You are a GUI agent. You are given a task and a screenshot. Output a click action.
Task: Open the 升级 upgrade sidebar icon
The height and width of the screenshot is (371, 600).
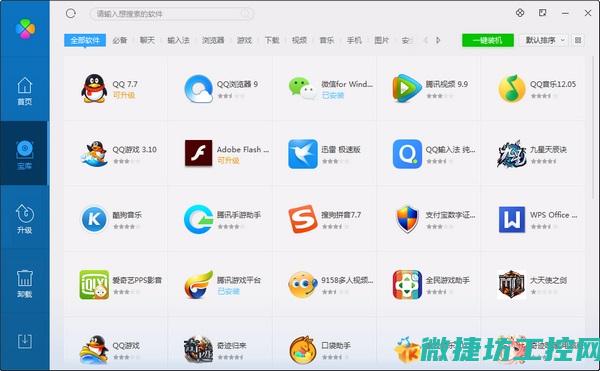pos(24,219)
